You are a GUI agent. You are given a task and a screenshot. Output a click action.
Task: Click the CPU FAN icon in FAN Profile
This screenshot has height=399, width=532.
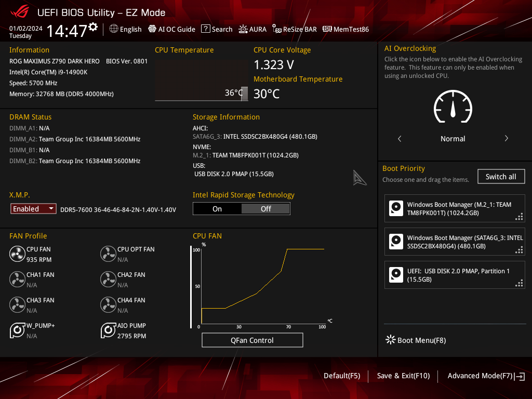(x=17, y=254)
